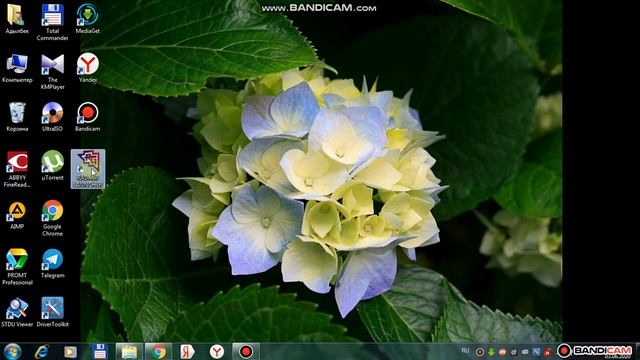Image resolution: width=640 pixels, height=360 pixels.
Task: Click the RU language indicator
Action: [465, 351]
